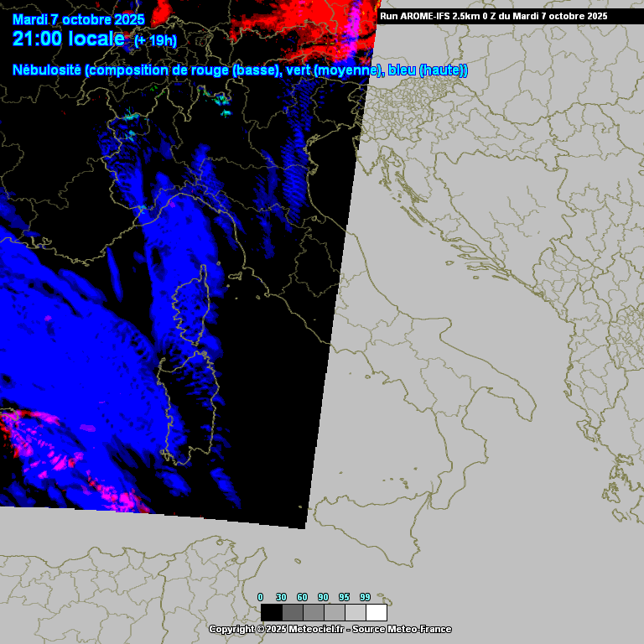Click the black 0% legend swatch
This screenshot has height=644, width=644.
pos(271,612)
